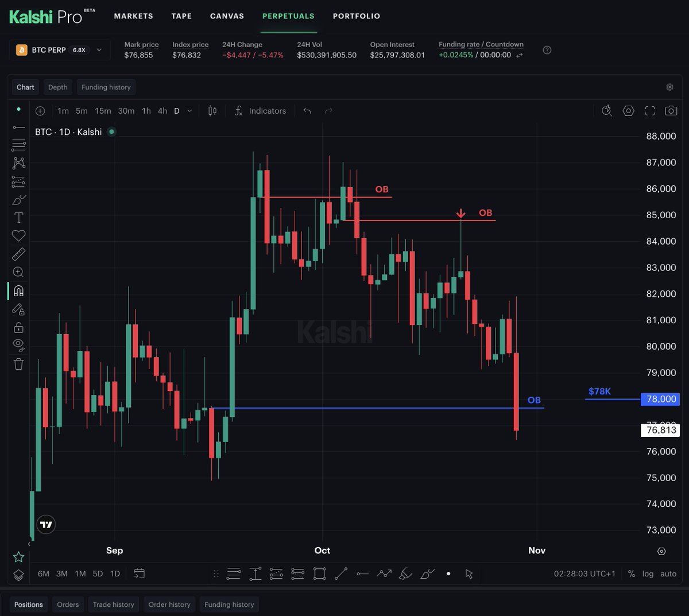Open the TAPE page
Image resolution: width=689 pixels, height=616 pixels.
[x=181, y=16]
